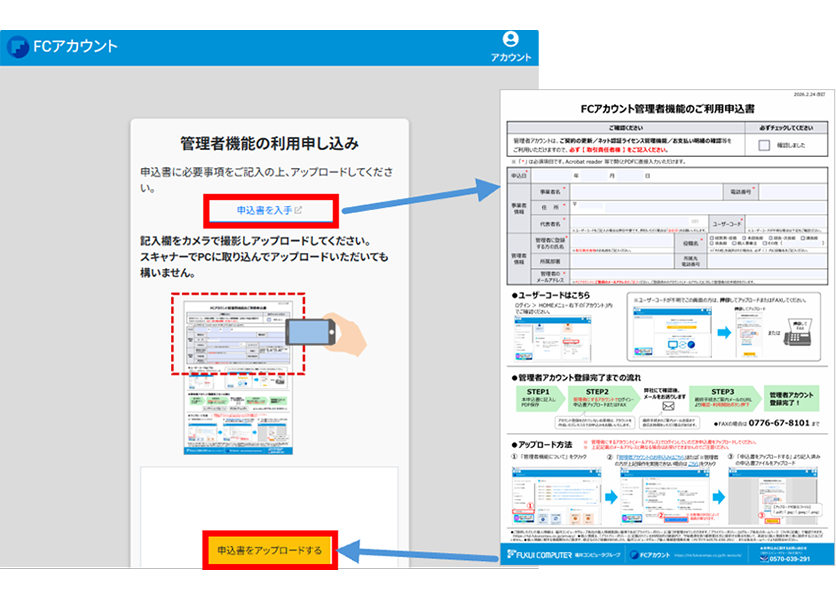The image size is (836, 600).
Task: Click the 申込書を入手 link
Action: (x=264, y=210)
